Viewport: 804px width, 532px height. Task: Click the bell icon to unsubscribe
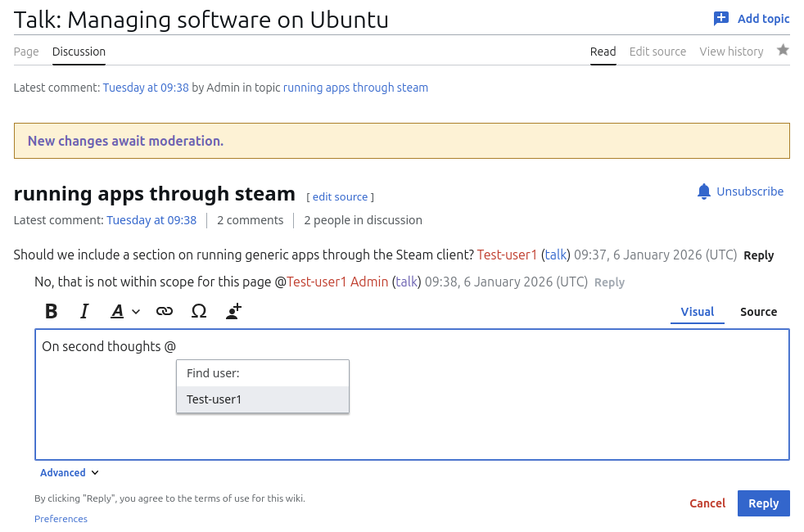704,192
